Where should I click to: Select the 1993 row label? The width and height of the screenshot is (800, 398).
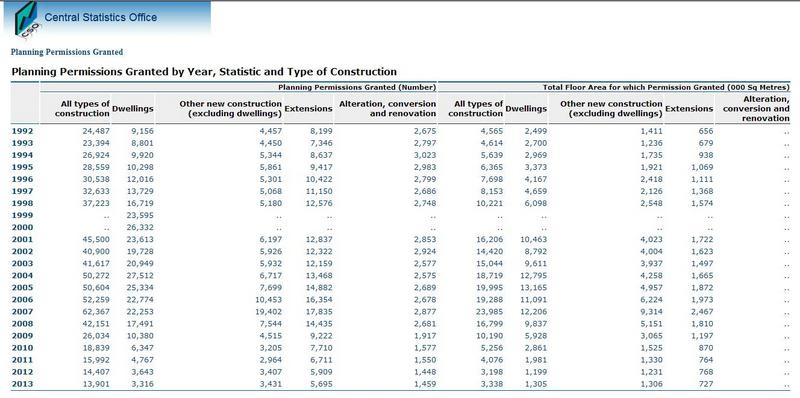[x=22, y=143]
